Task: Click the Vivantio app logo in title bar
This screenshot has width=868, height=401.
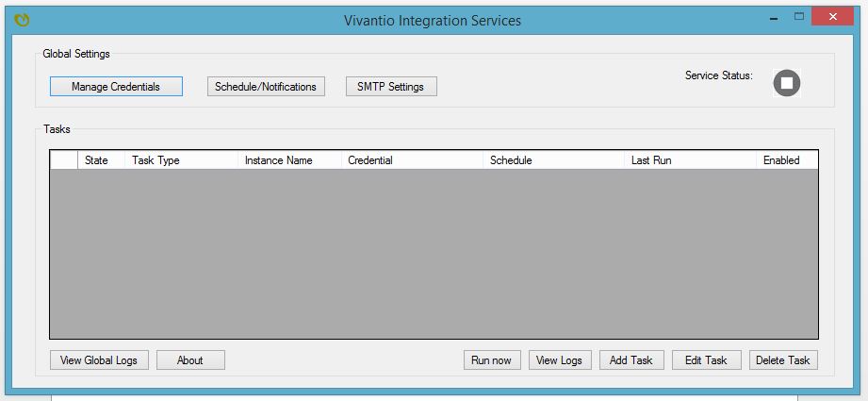Action: (22, 21)
